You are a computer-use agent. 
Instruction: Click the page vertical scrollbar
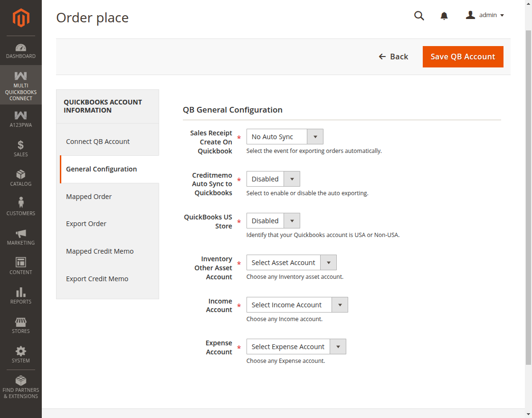point(528,190)
